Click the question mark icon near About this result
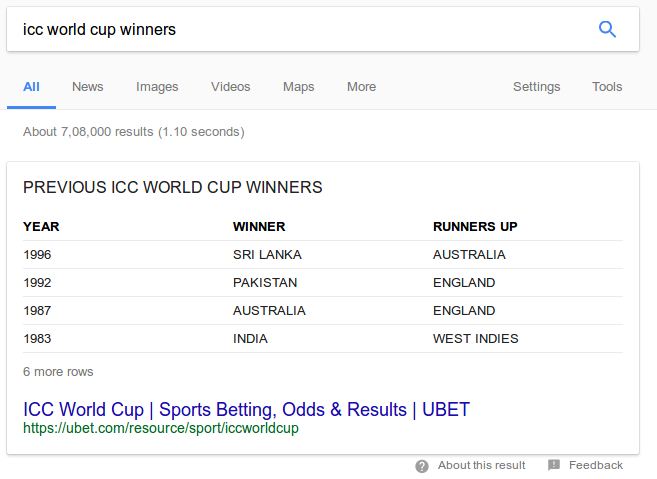The height and width of the screenshot is (479, 657). coord(422,466)
